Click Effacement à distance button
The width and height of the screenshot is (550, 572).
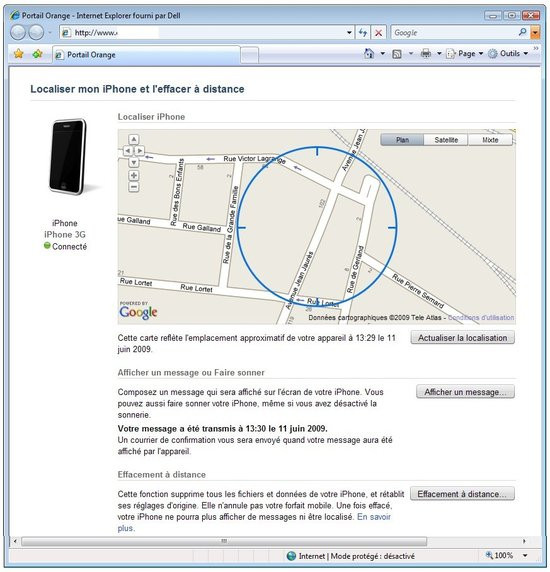462,494
